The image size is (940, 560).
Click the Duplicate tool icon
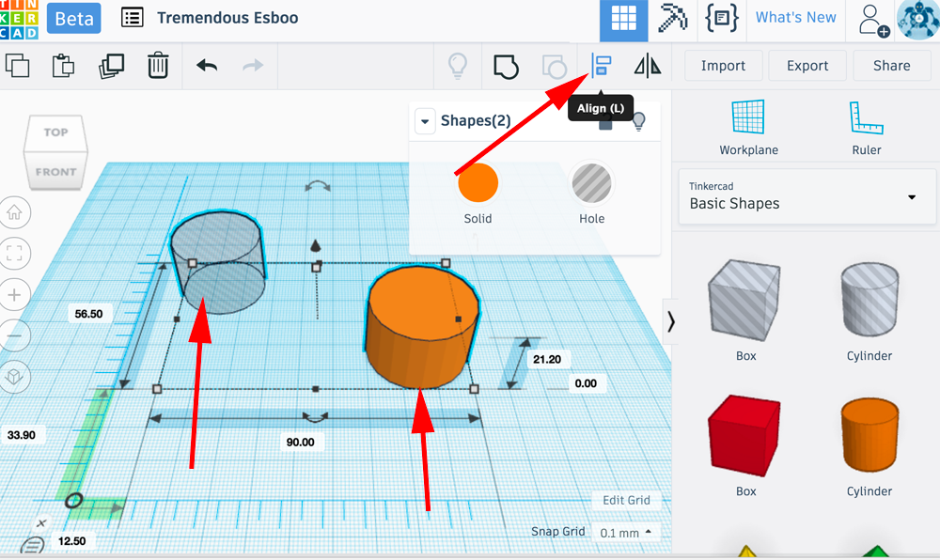tap(111, 66)
